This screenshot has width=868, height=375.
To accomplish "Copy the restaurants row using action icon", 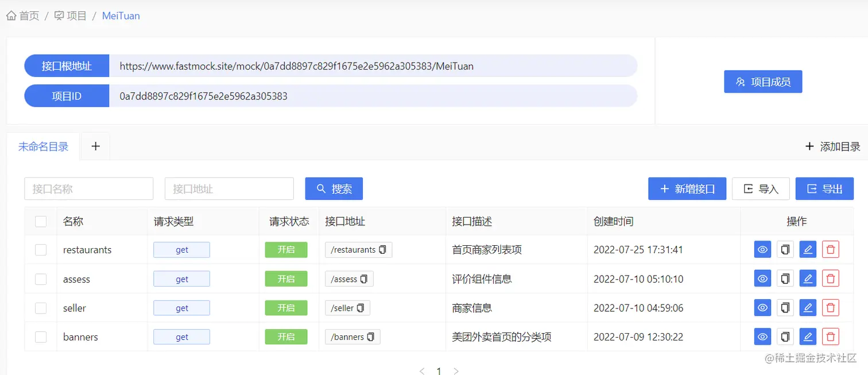I will coord(785,250).
